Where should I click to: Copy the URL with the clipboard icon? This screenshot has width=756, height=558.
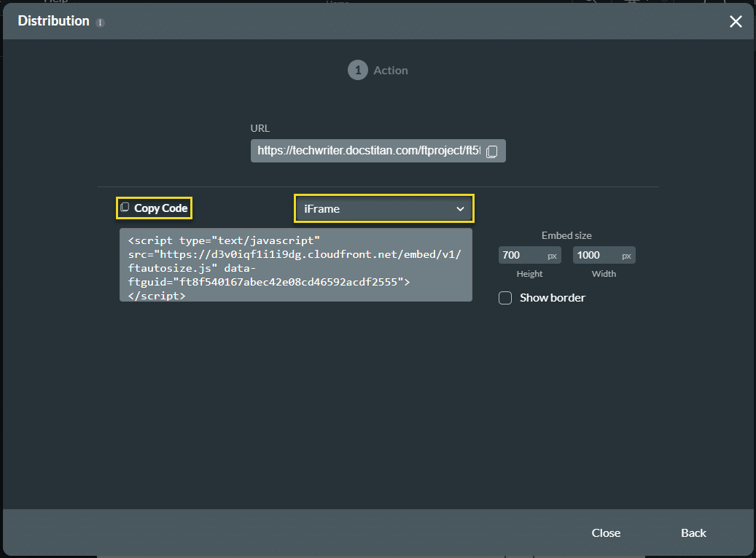coord(492,152)
